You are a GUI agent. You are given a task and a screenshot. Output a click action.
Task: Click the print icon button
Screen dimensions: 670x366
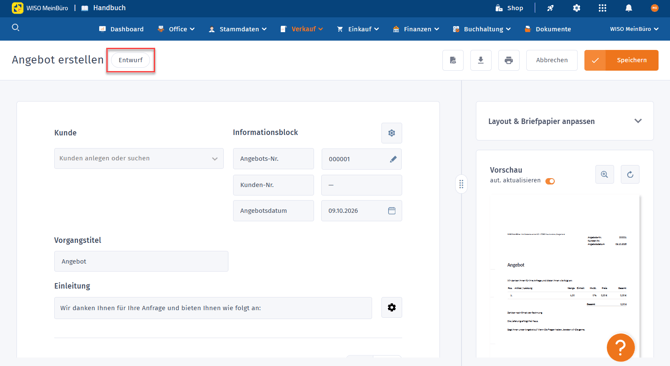coord(508,60)
